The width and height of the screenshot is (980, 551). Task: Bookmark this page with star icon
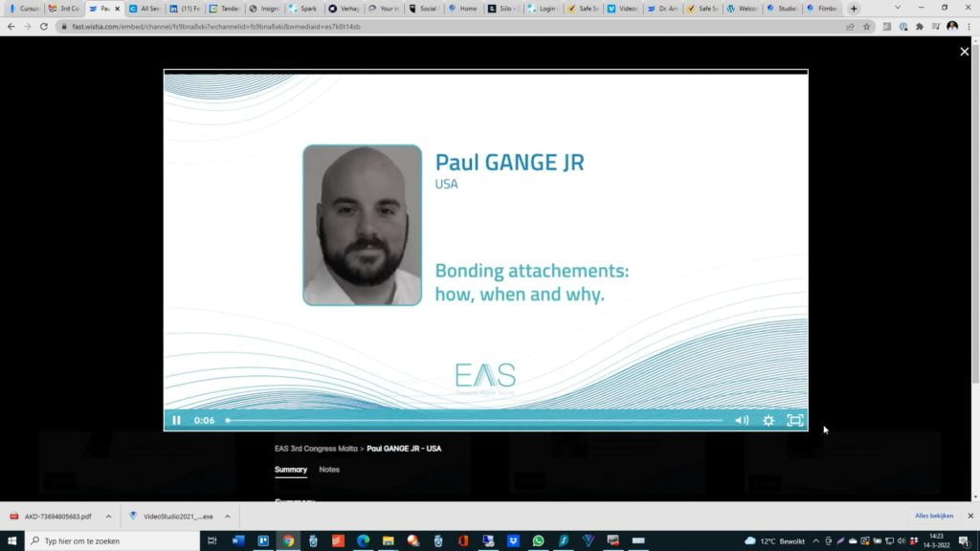coord(866,27)
